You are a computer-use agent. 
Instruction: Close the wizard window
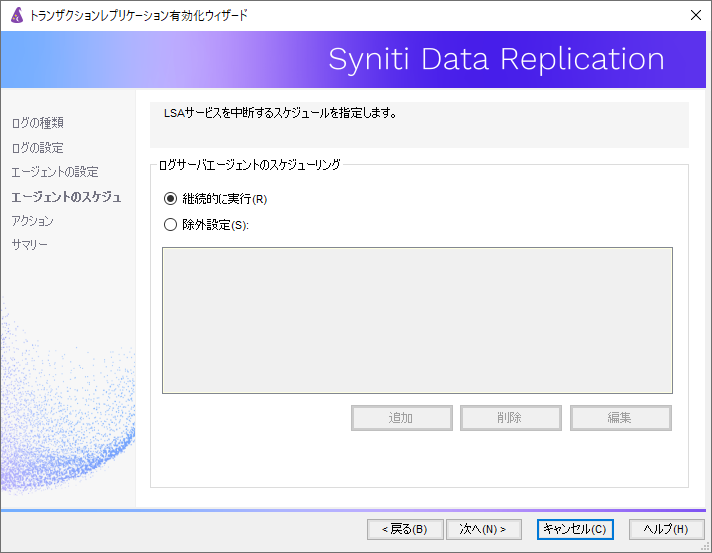pos(695,15)
